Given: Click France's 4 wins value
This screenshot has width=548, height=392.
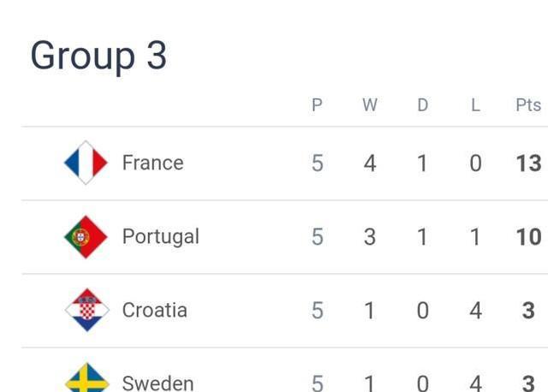Looking at the screenshot, I should coord(370,163).
